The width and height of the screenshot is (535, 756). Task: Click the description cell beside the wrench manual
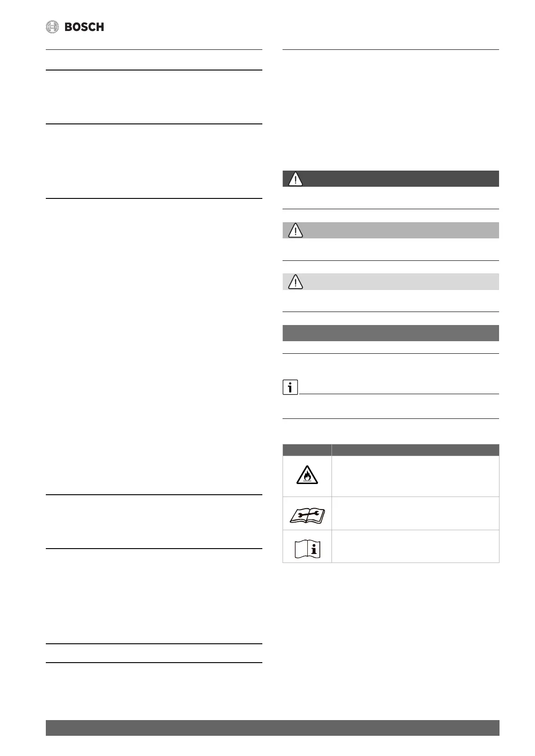click(x=415, y=513)
